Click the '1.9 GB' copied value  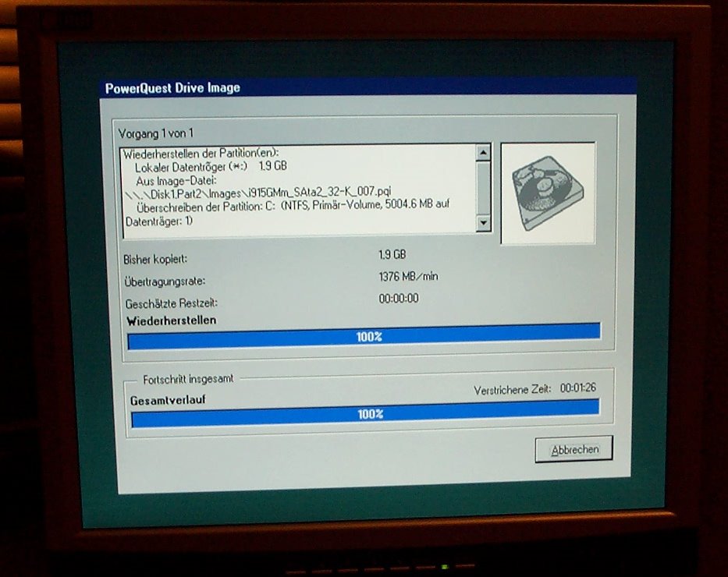coord(392,255)
